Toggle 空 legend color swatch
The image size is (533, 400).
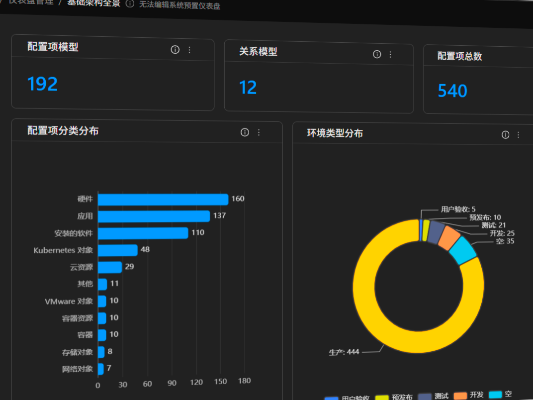(495, 395)
